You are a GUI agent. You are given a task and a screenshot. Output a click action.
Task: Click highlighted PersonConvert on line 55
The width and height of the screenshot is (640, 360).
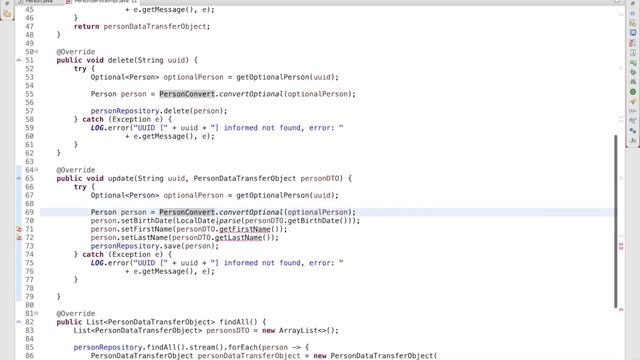point(187,94)
